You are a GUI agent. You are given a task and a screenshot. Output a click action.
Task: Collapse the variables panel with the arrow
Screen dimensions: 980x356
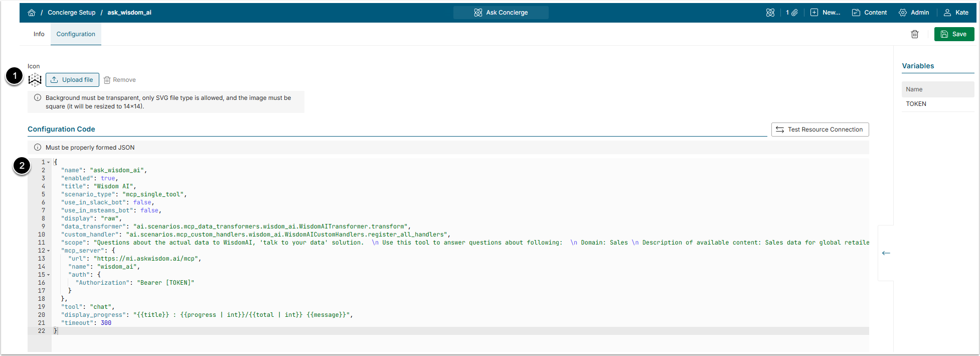pos(886,253)
